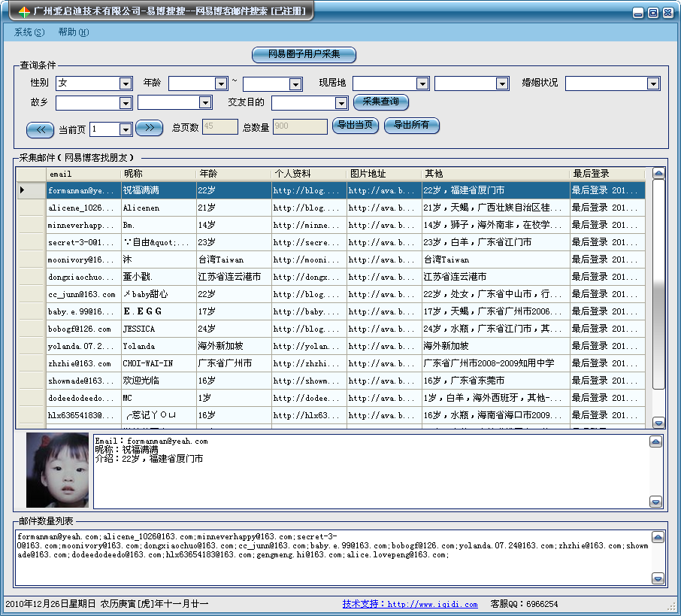The height and width of the screenshot is (616, 681).
Task: Click the 采集查询 button
Action: pos(381,102)
